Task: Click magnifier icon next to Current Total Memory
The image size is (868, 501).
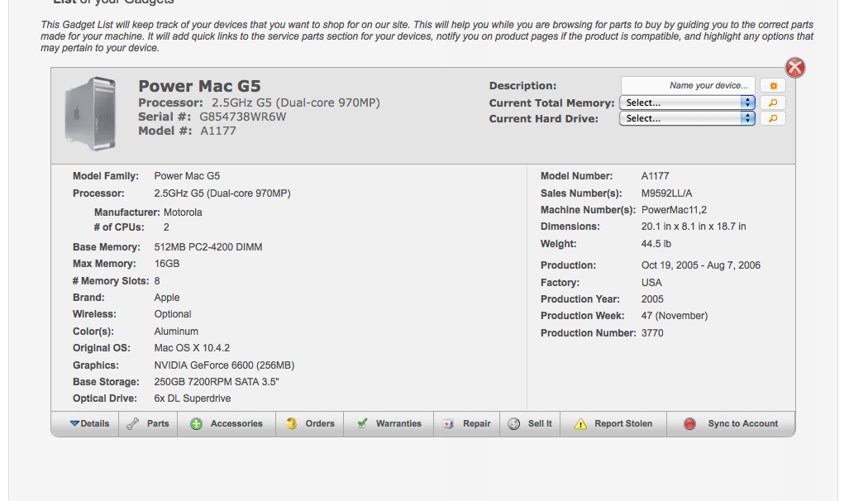Action: [773, 103]
